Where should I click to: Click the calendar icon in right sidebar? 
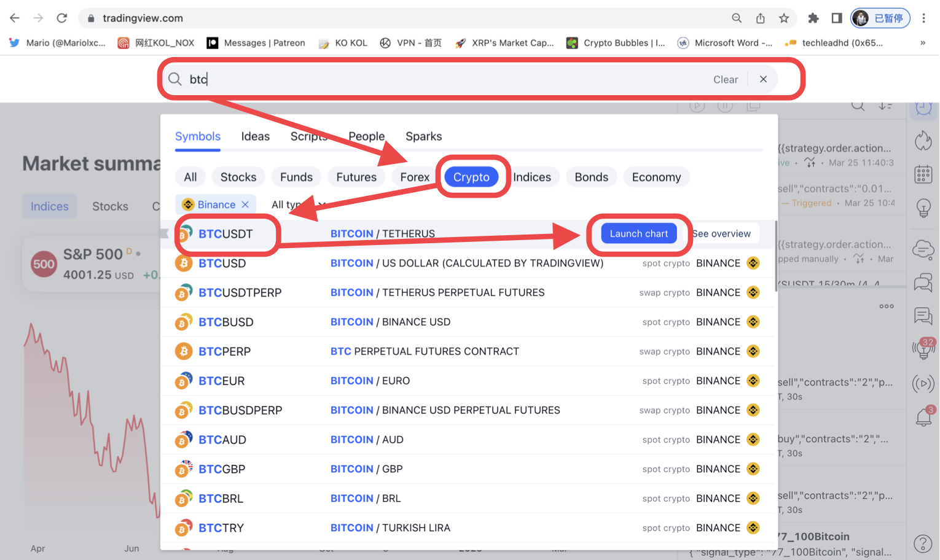coord(923,174)
